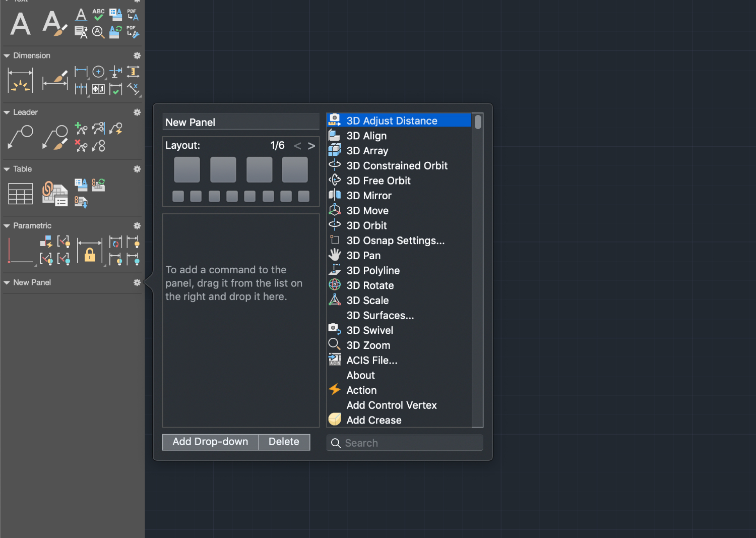Click the Add Drop-down button
Screen dimensions: 756x538
(210, 442)
